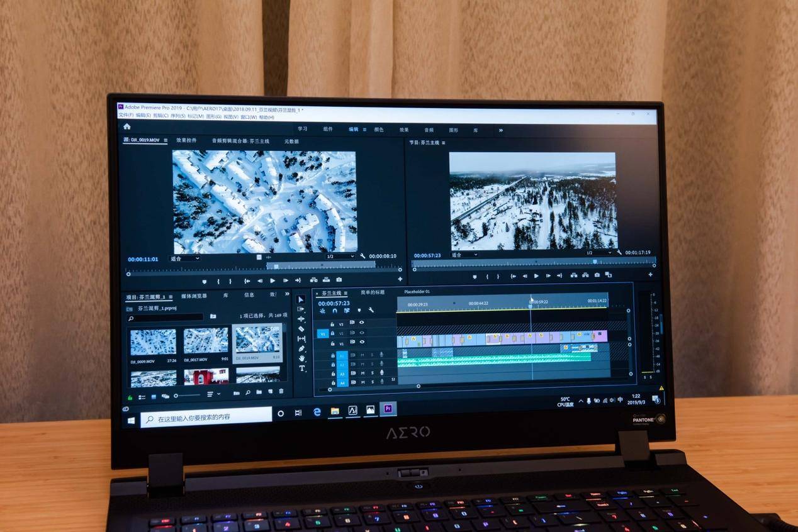Toggle V1 track output eye
798x532 pixels.
click(x=362, y=342)
